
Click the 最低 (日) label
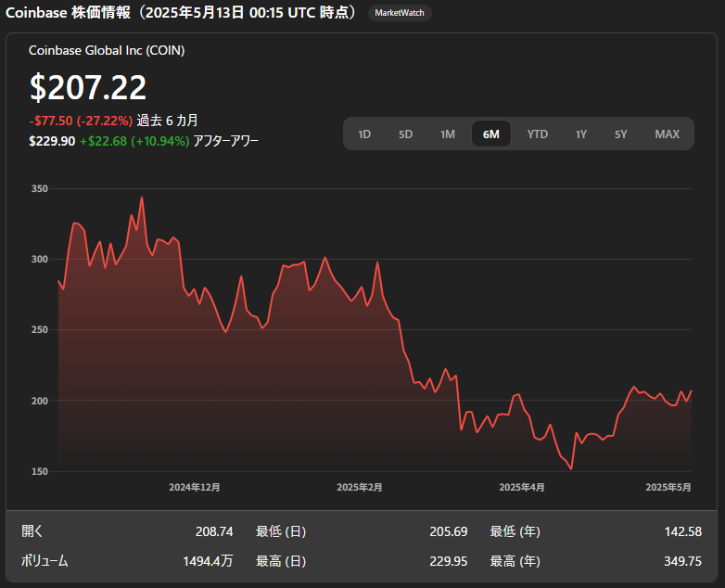(x=281, y=531)
